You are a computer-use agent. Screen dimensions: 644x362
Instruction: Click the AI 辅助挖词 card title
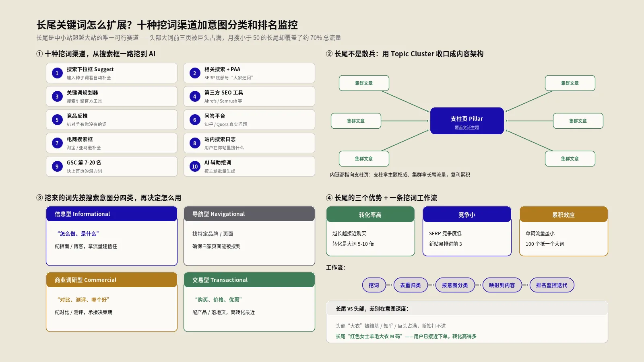218,162
